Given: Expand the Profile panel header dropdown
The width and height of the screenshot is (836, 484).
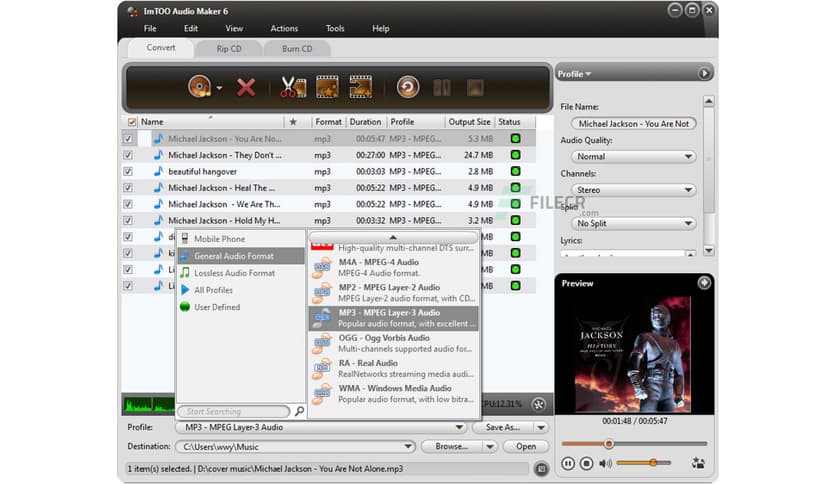Looking at the screenshot, I should point(575,74).
